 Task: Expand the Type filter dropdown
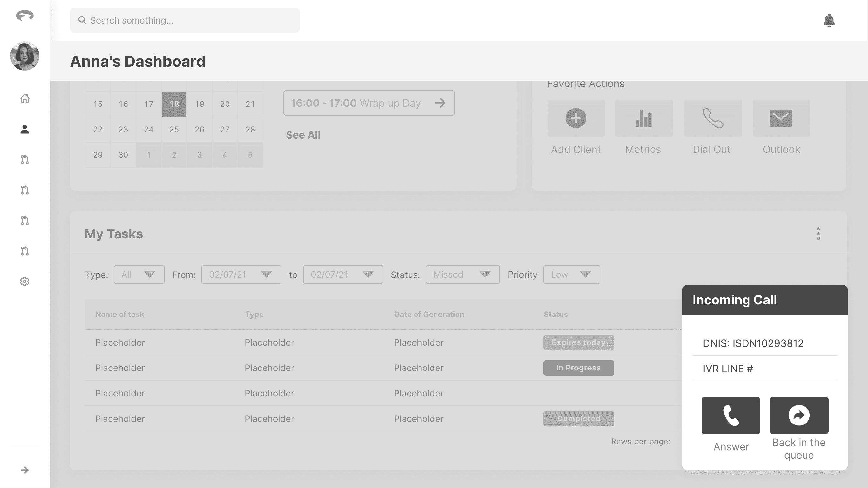[139, 275]
